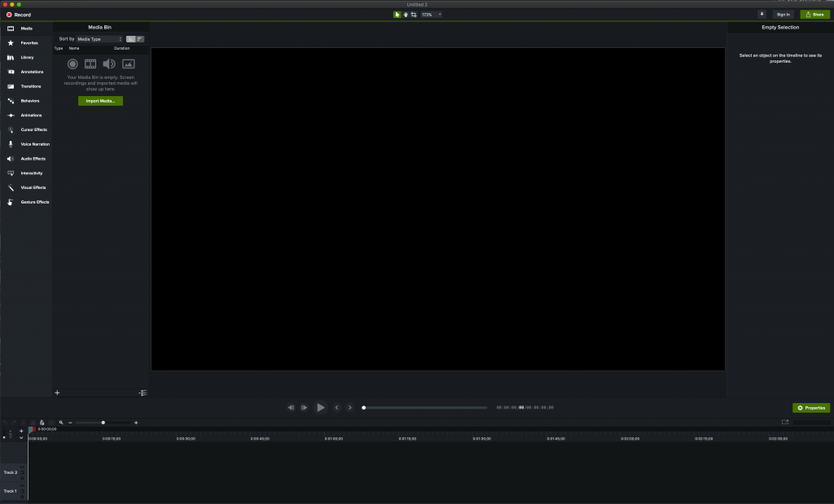Screen dimensions: 834x504
Task: Open the Sort by Media Type dropdown
Action: [x=99, y=39]
